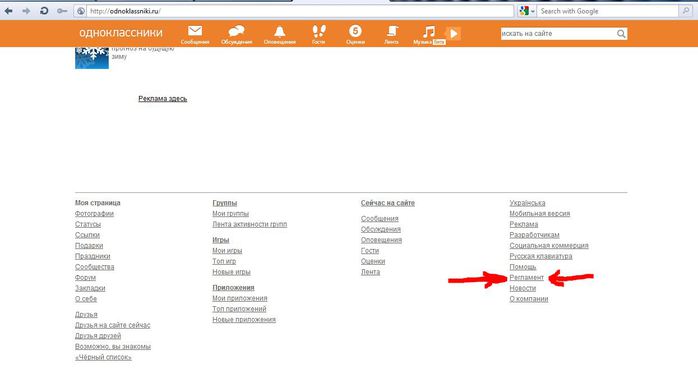Open the Друзья footer link
Image resolution: width=698 pixels, height=369 pixels.
(86, 315)
